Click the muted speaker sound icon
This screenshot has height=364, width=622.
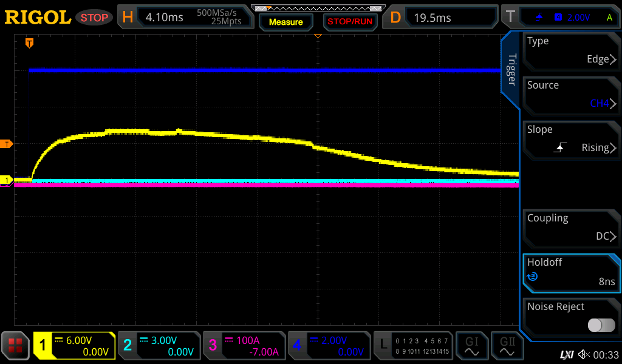click(584, 354)
